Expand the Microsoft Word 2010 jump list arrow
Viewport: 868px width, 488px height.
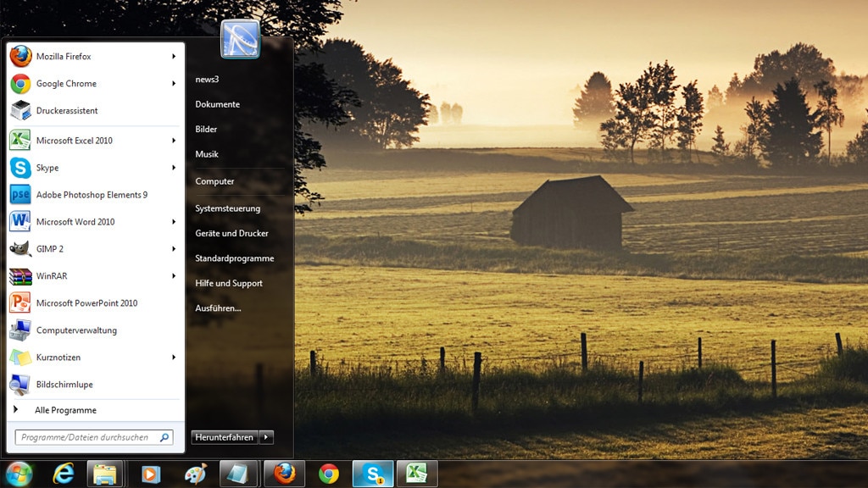pos(174,222)
